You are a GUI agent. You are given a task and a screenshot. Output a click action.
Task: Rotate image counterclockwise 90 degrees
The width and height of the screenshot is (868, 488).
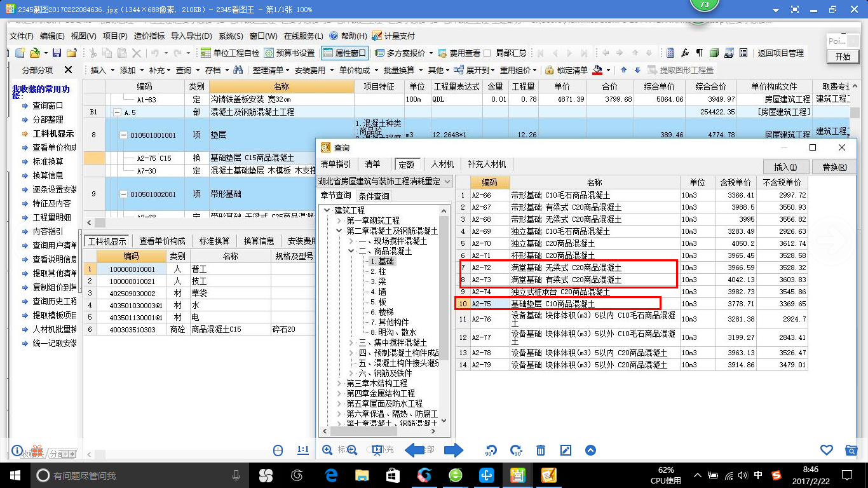tap(491, 451)
